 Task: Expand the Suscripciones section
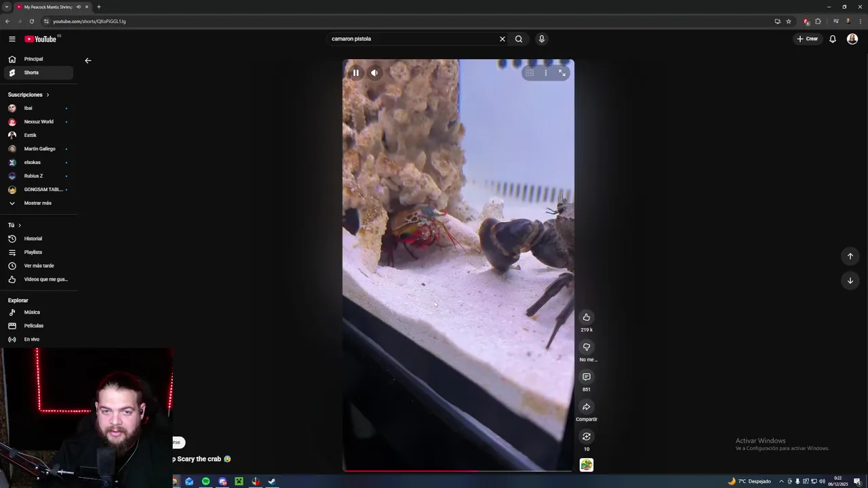[x=28, y=95]
